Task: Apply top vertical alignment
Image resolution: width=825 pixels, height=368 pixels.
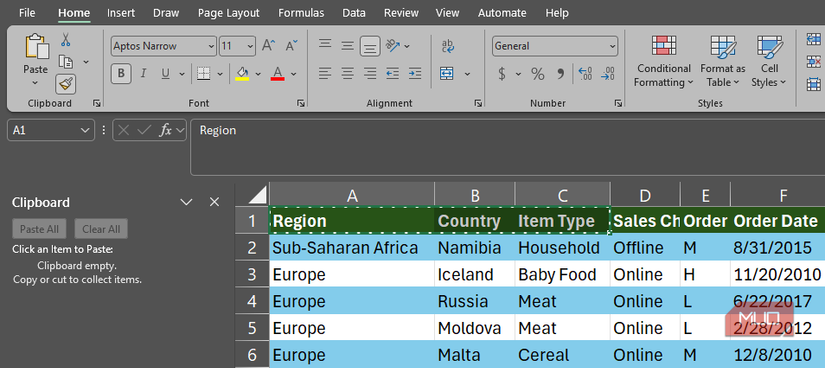Action: click(x=325, y=45)
